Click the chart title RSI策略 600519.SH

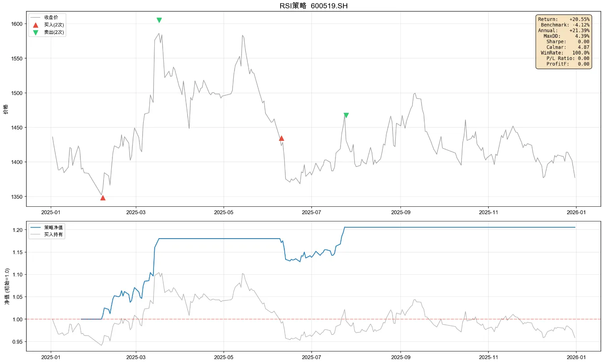[x=313, y=6]
